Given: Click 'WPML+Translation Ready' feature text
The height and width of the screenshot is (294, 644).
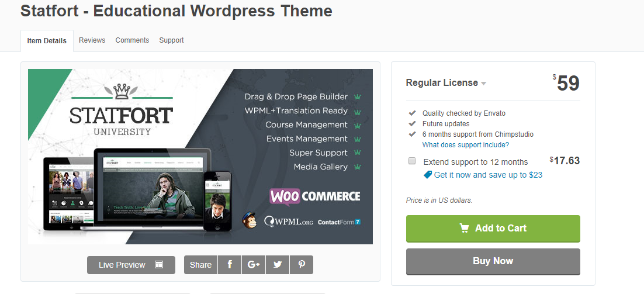Looking at the screenshot, I should [x=296, y=111].
